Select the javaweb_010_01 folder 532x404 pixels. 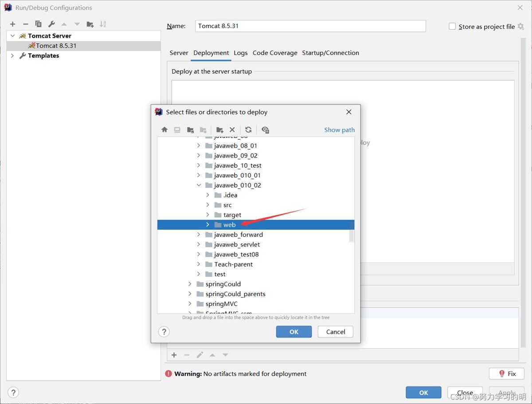[x=237, y=175]
